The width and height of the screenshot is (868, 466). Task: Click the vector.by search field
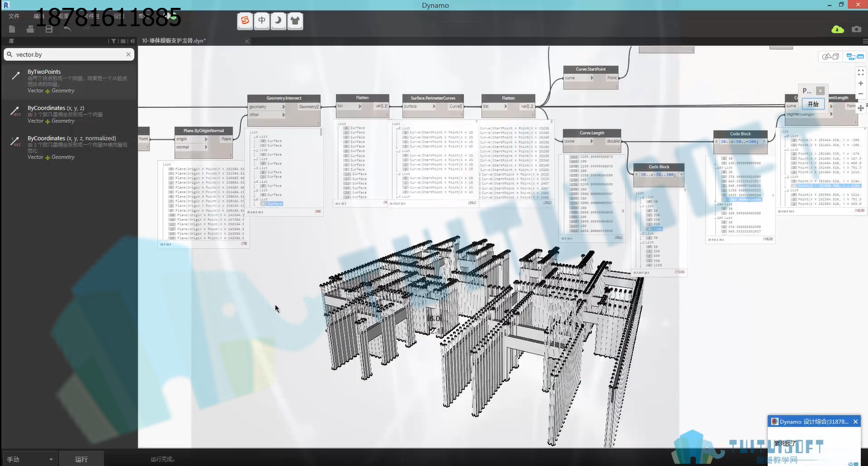pos(69,55)
